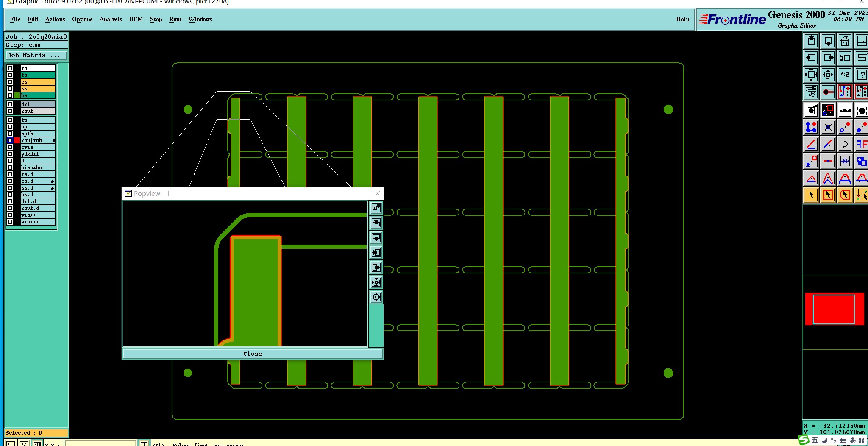This screenshot has width=868, height=446.
Task: Open the Help menu
Action: tap(682, 19)
